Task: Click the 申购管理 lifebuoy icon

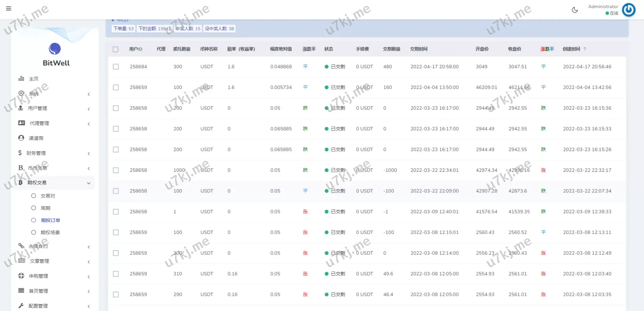Action: pyautogui.click(x=21, y=276)
